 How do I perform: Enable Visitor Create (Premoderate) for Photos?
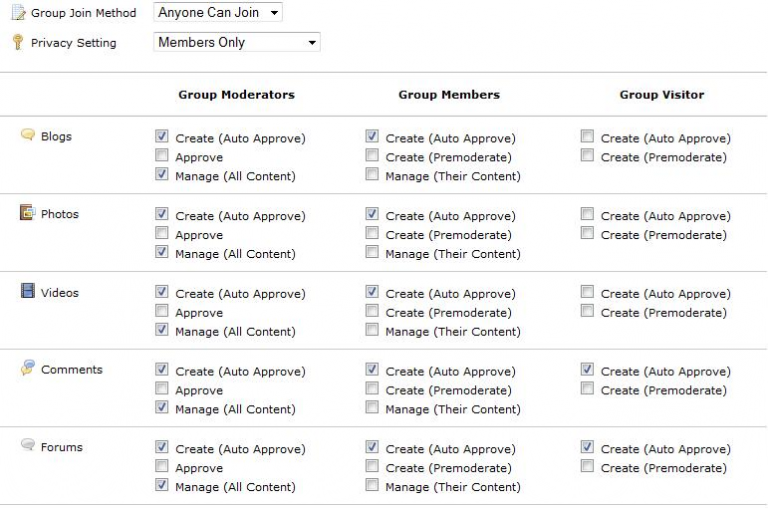587,233
